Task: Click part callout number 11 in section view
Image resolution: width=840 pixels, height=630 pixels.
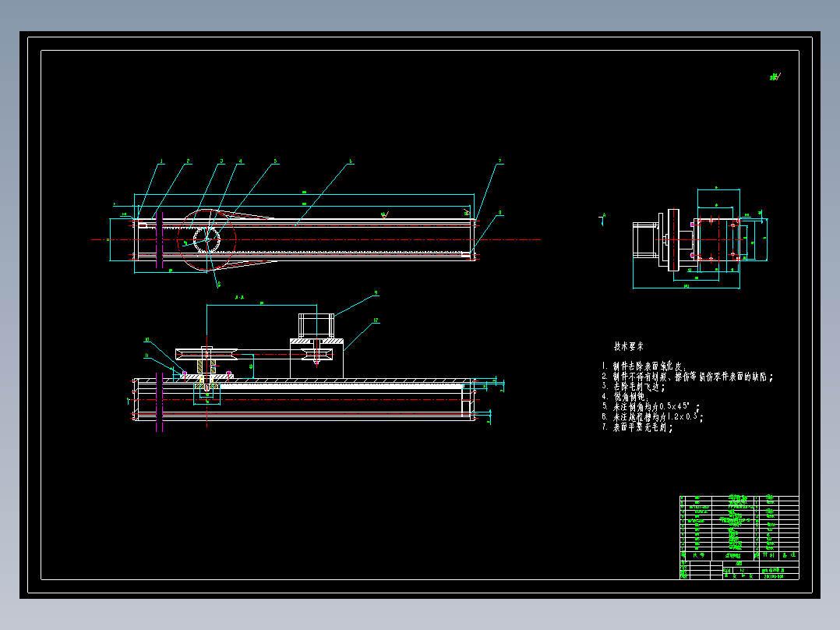Action: [146, 355]
